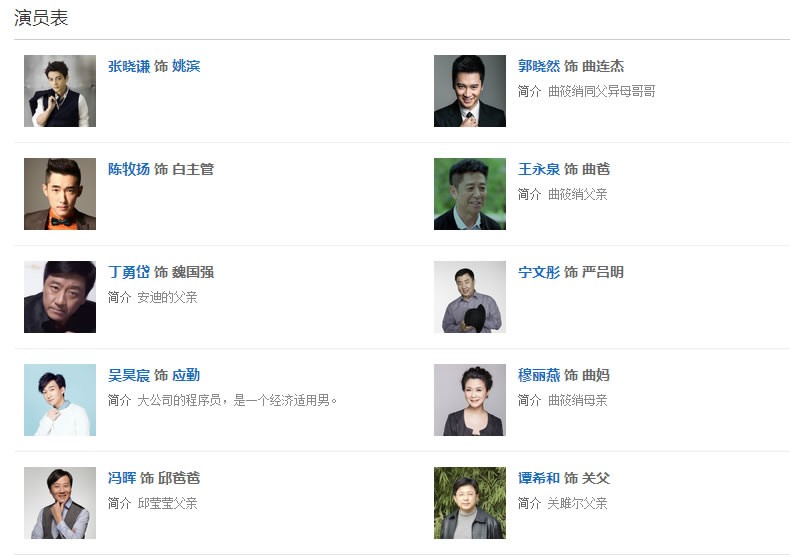Click actor name 陈牧扬

(x=129, y=169)
